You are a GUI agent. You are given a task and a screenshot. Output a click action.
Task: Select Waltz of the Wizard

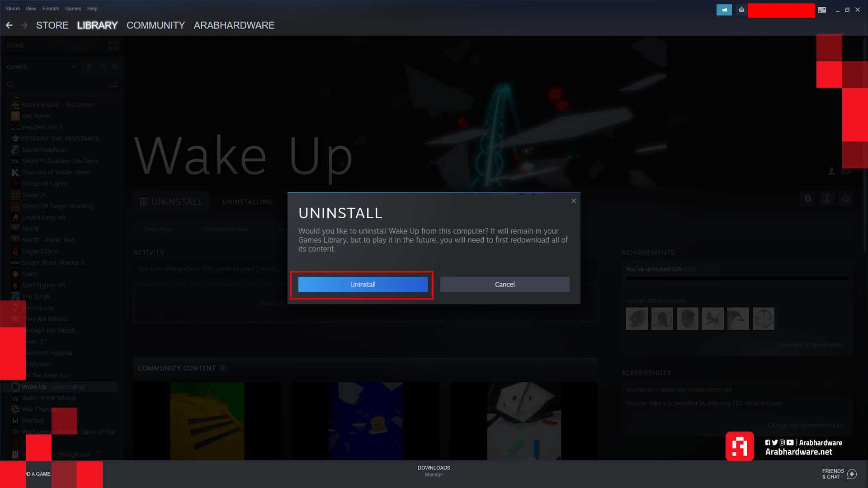[x=48, y=398]
